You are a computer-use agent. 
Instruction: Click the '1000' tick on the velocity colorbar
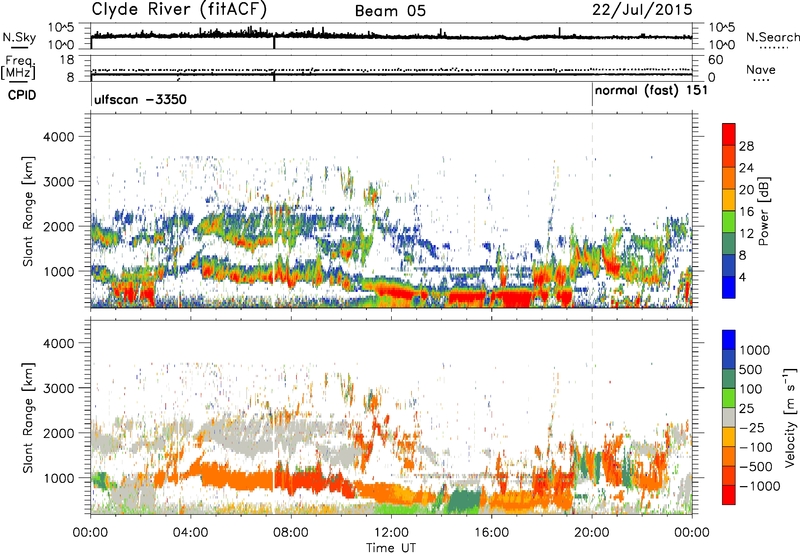coord(755,350)
